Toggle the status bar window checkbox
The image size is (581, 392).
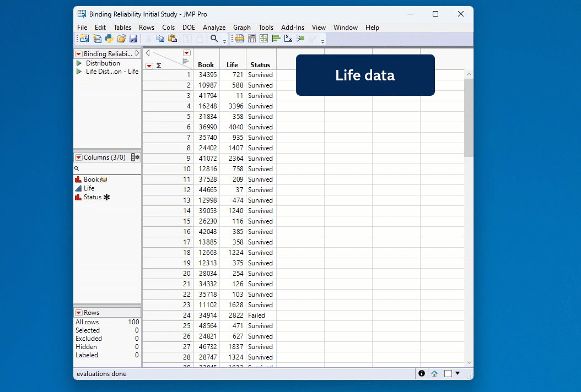coord(448,373)
